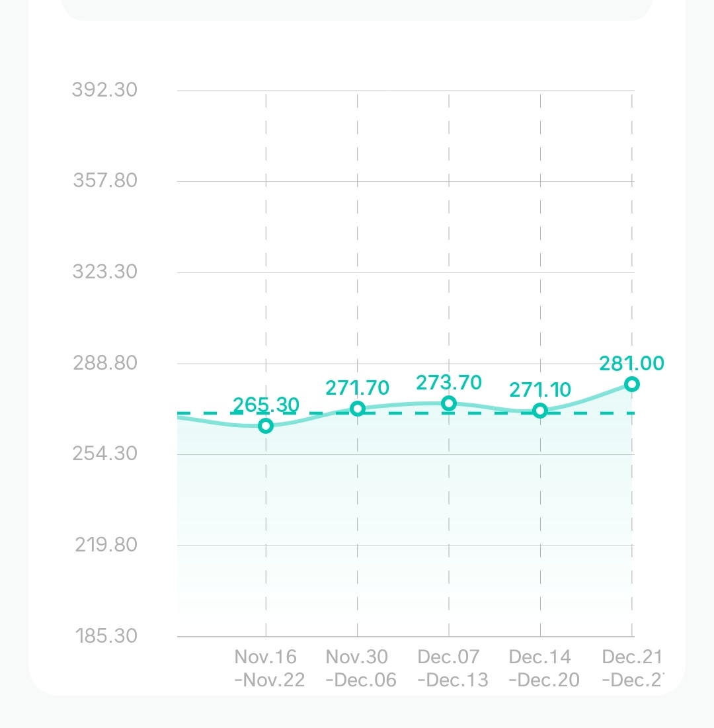Tap the 273.70 value label

(449, 383)
